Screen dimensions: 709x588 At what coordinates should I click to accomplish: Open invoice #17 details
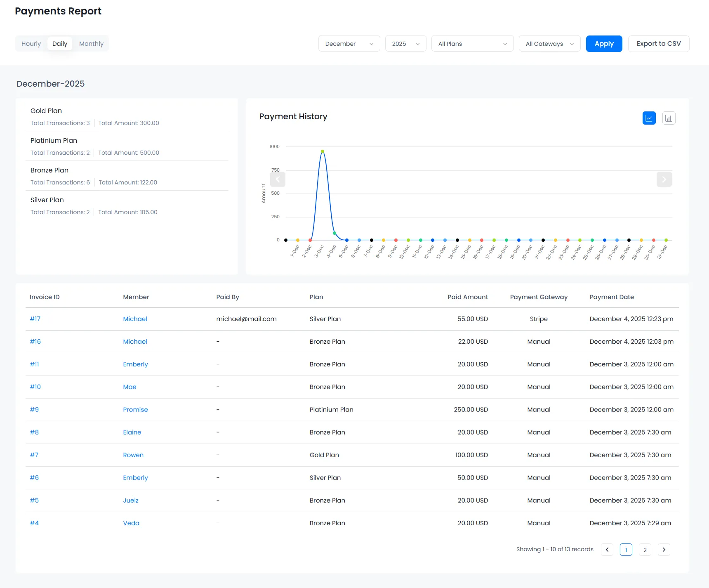[35, 319]
